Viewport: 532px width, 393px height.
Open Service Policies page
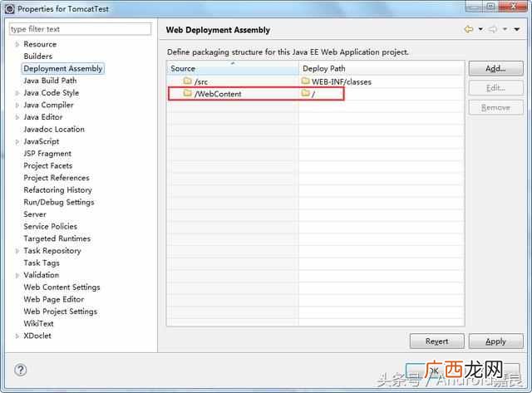(x=50, y=227)
